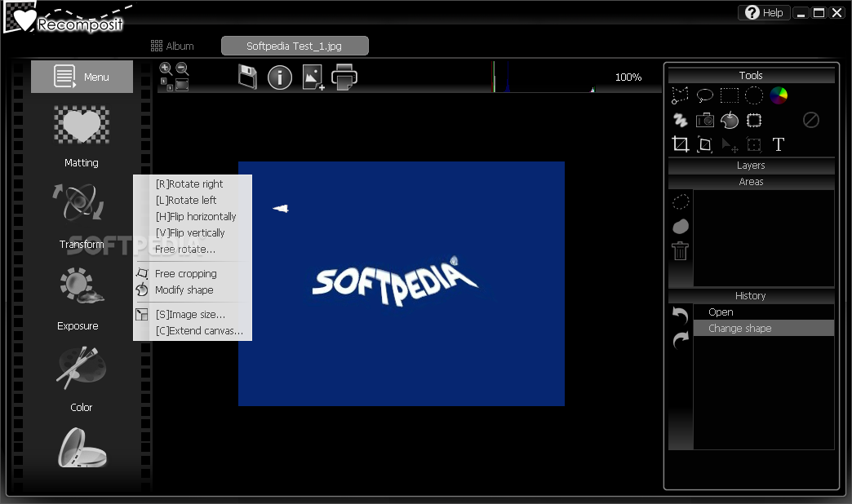Open the Exposure section
The height and width of the screenshot is (504, 852).
coord(81,299)
